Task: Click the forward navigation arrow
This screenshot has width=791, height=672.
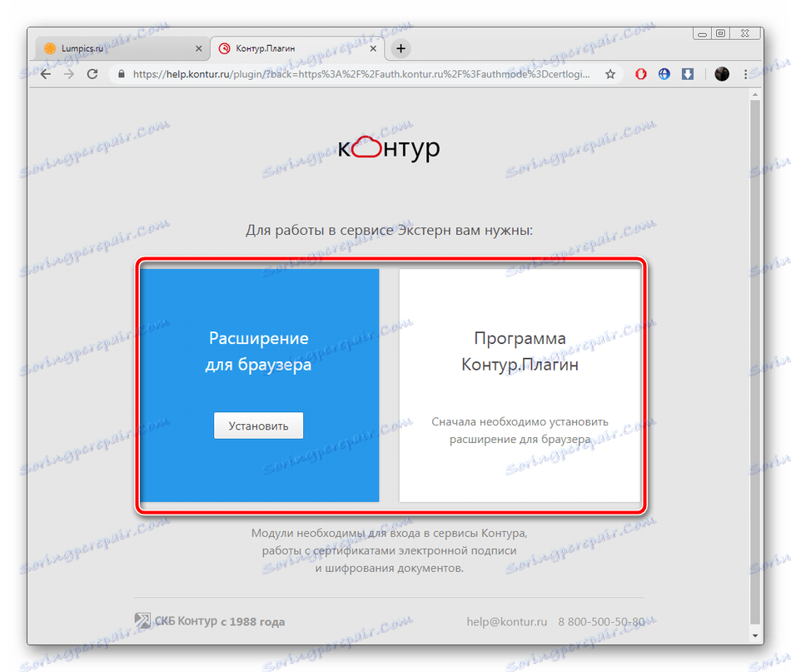Action: [x=69, y=74]
